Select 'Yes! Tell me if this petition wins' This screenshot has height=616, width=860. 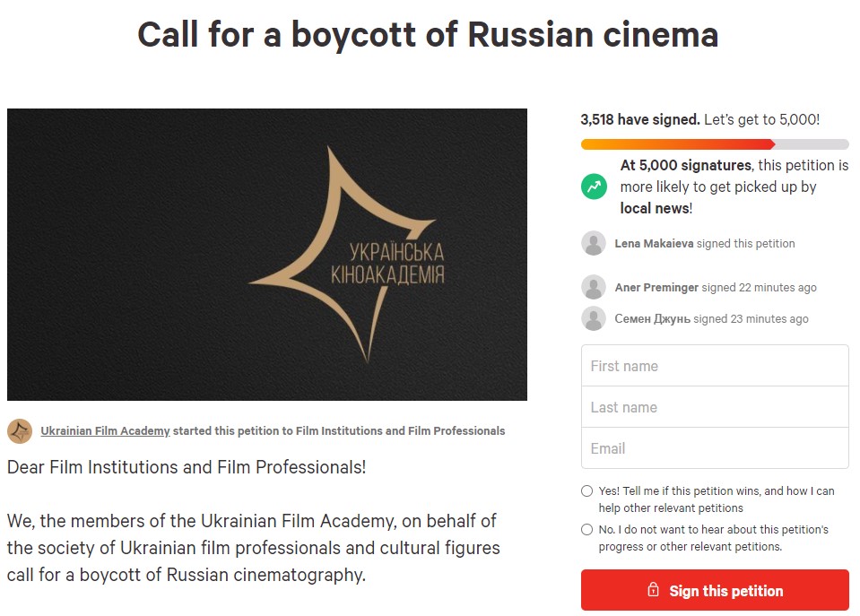586,491
